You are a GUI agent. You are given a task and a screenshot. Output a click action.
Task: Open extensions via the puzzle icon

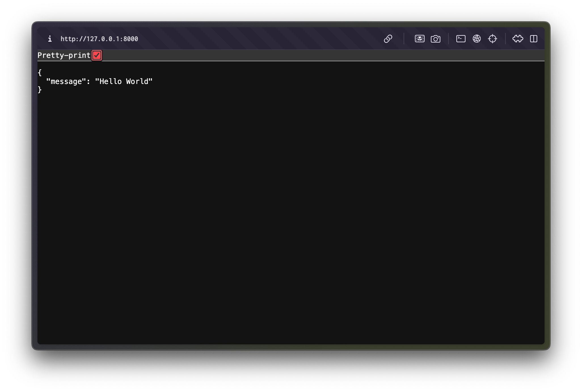pos(518,39)
